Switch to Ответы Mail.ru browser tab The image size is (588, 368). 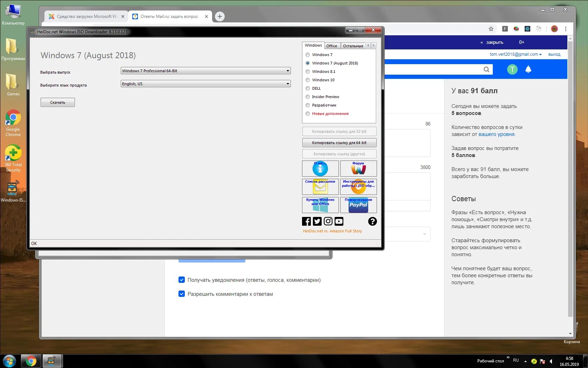(x=170, y=16)
